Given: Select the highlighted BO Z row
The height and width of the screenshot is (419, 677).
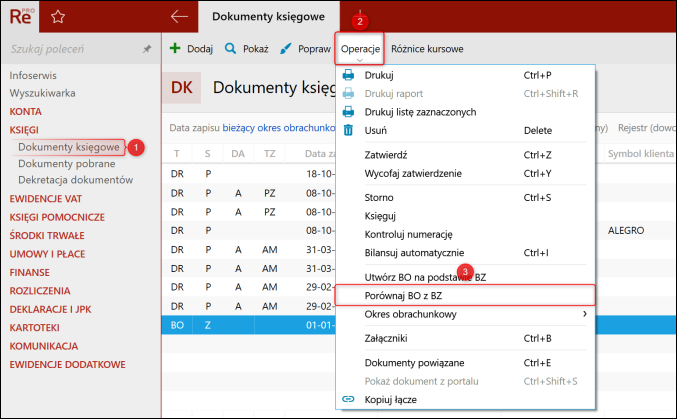Looking at the screenshot, I should [x=249, y=325].
